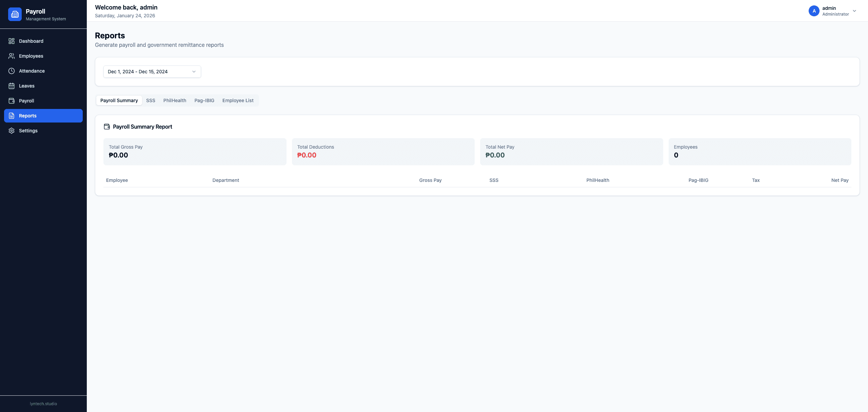The image size is (868, 412).
Task: Switch to the Payroll Summary tab
Action: point(119,100)
